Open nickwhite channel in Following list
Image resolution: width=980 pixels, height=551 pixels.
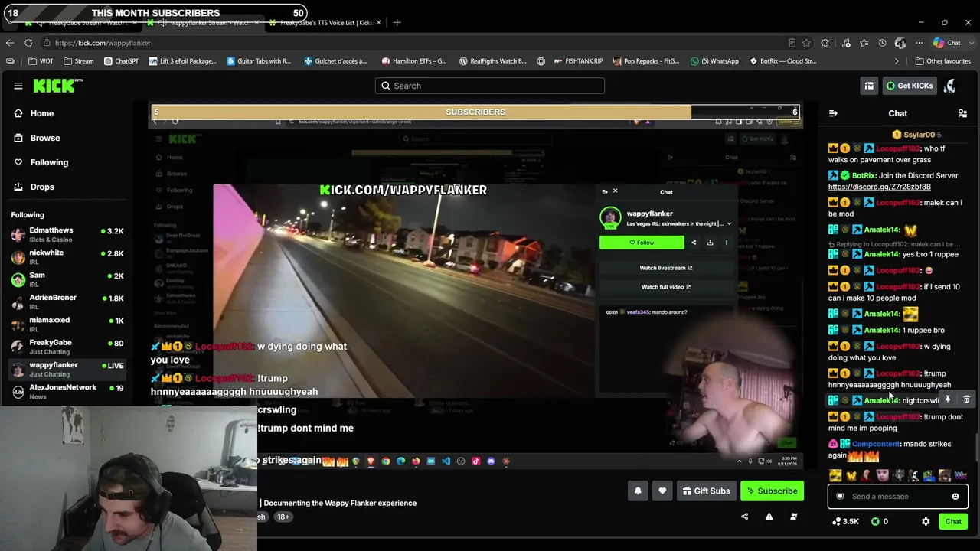[x=67, y=257]
